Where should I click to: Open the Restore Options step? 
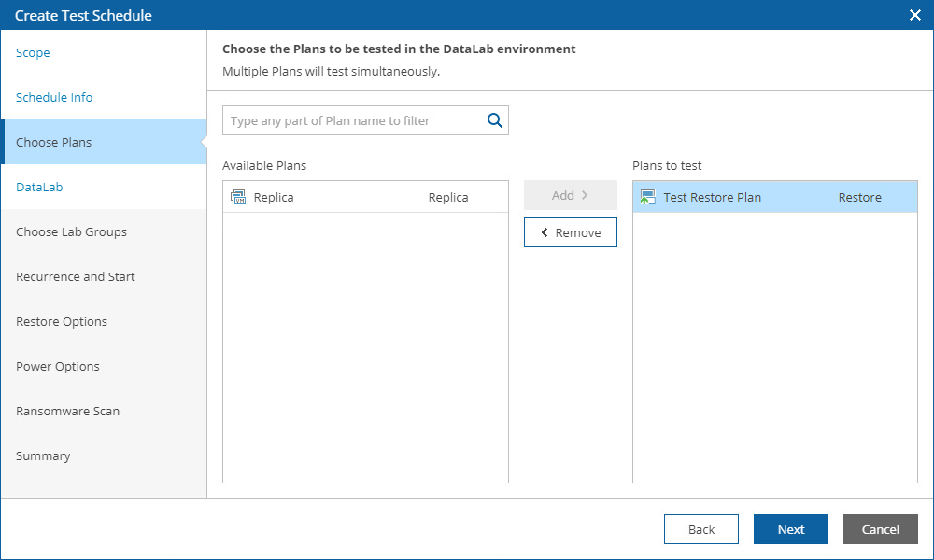pyautogui.click(x=62, y=322)
